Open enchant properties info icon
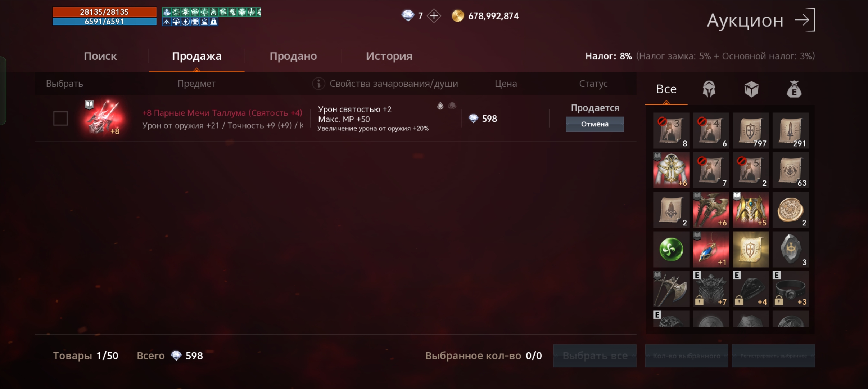Image resolution: width=868 pixels, height=389 pixels. pos(318,84)
